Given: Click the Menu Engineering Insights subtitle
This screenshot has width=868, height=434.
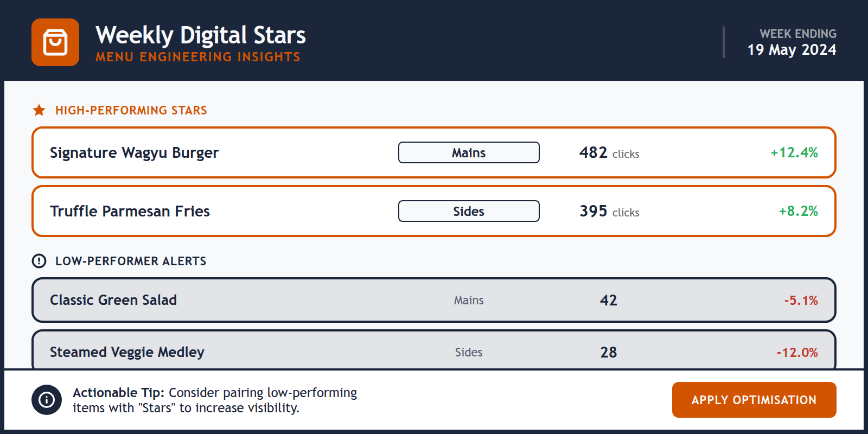Looking at the screenshot, I should (x=197, y=56).
